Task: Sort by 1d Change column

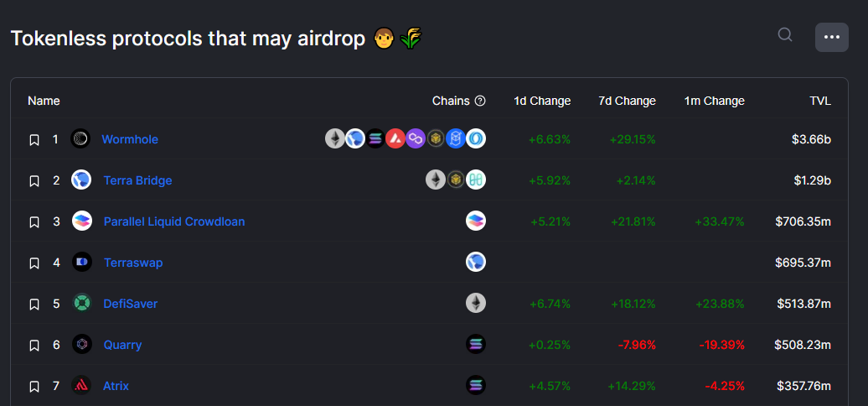Action: [x=542, y=101]
